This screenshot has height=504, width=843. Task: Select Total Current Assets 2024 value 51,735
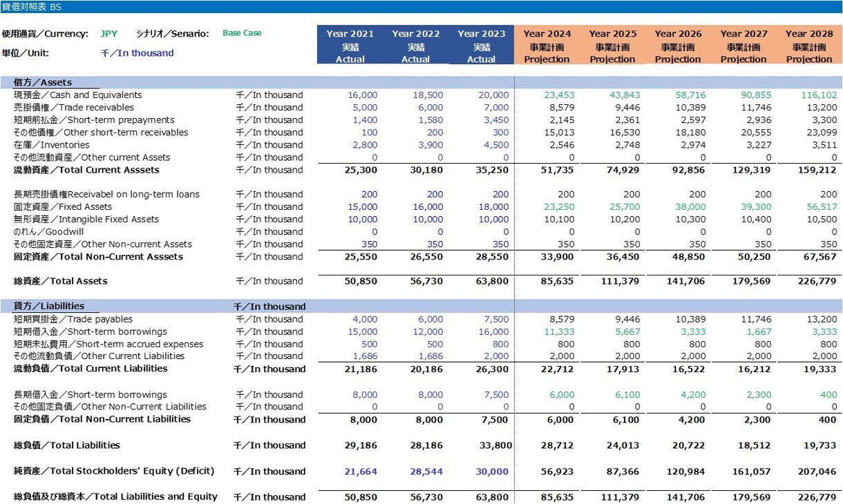(x=558, y=170)
